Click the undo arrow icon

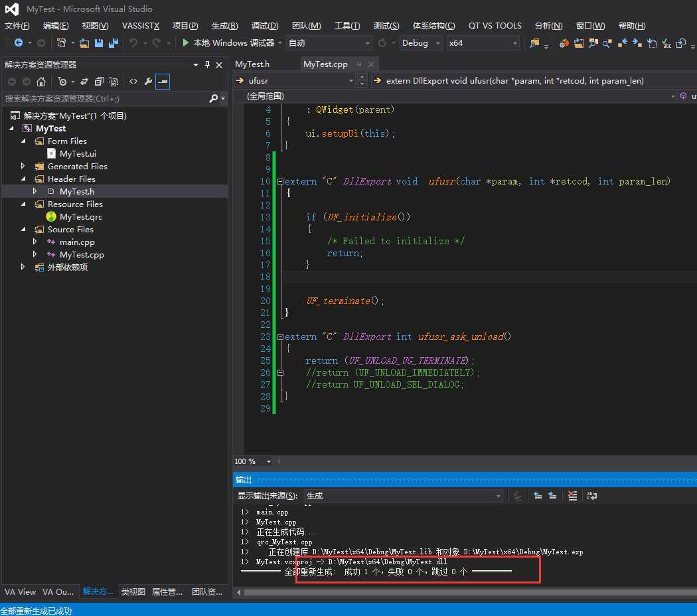click(133, 42)
